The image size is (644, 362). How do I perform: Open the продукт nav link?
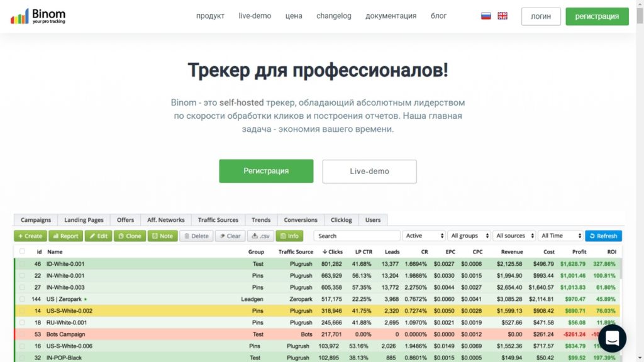pyautogui.click(x=210, y=16)
